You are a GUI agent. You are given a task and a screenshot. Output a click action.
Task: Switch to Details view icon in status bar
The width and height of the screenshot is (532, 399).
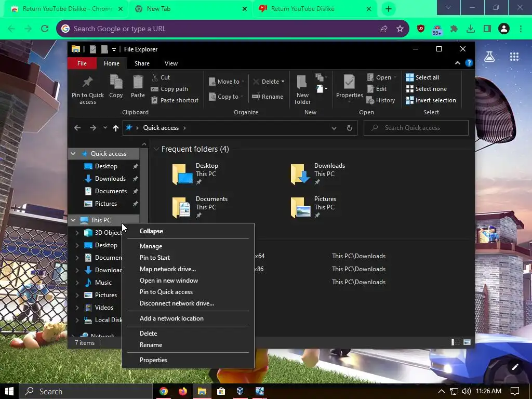[x=455, y=342]
